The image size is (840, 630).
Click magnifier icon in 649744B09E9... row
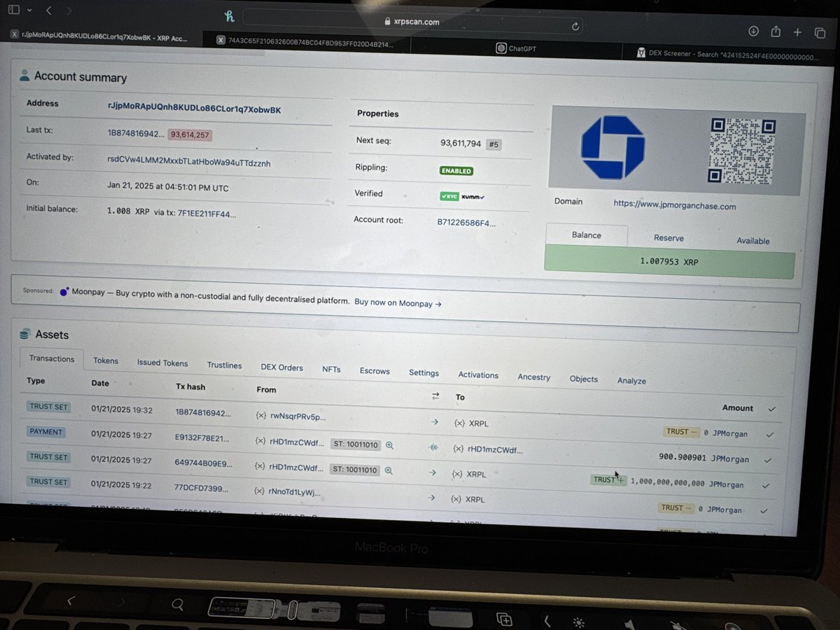click(389, 470)
